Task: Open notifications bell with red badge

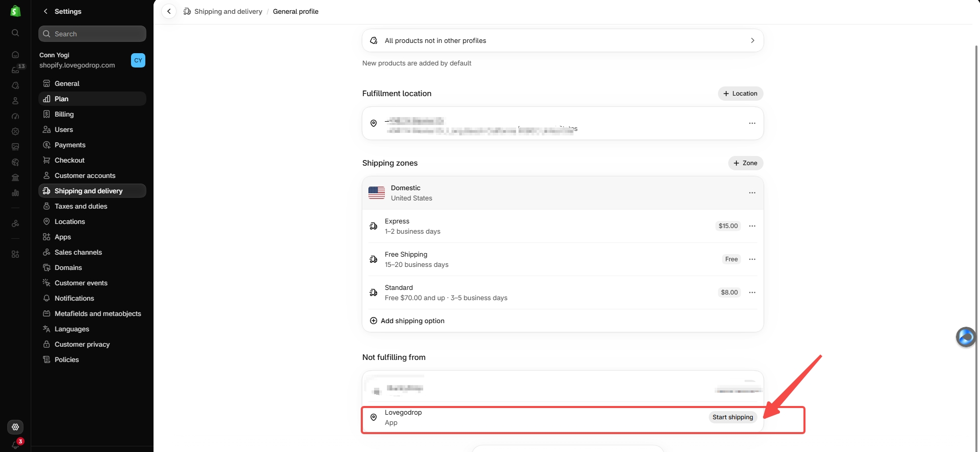Action: [16, 444]
